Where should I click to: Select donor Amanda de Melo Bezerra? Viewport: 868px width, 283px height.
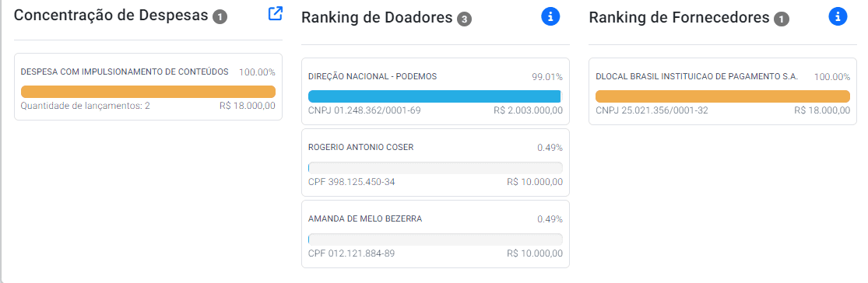tap(436, 234)
